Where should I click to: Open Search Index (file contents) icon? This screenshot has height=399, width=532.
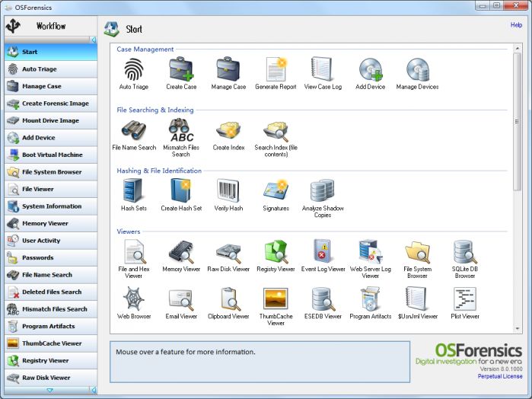[276, 131]
